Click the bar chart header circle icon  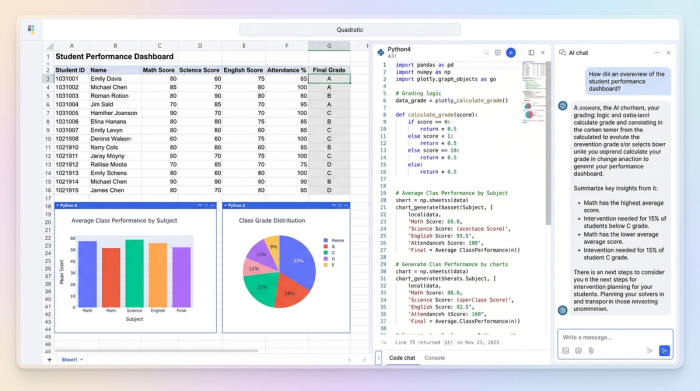(x=206, y=205)
